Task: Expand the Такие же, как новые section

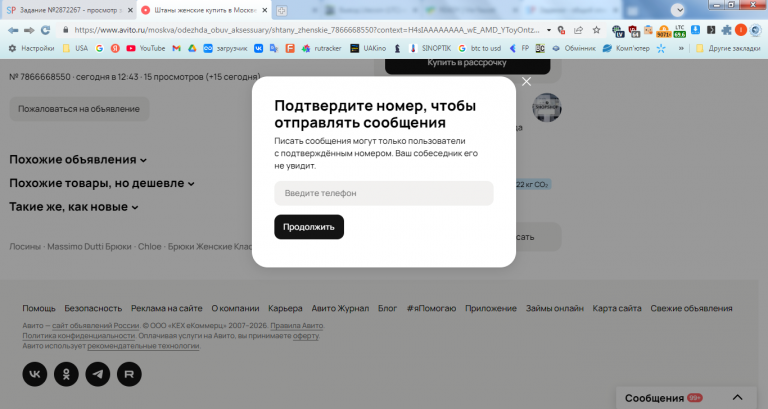Action: coord(73,207)
